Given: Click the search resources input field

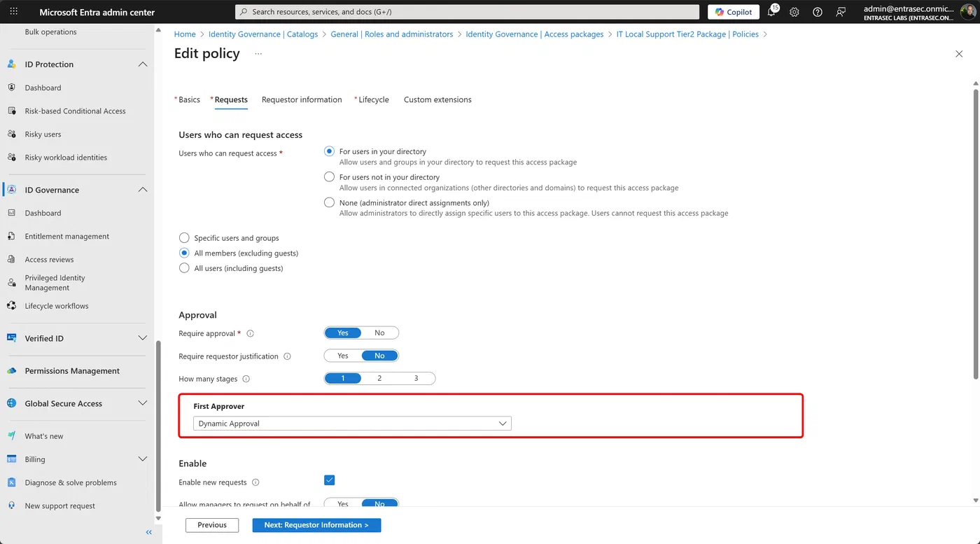Looking at the screenshot, I should 467,12.
